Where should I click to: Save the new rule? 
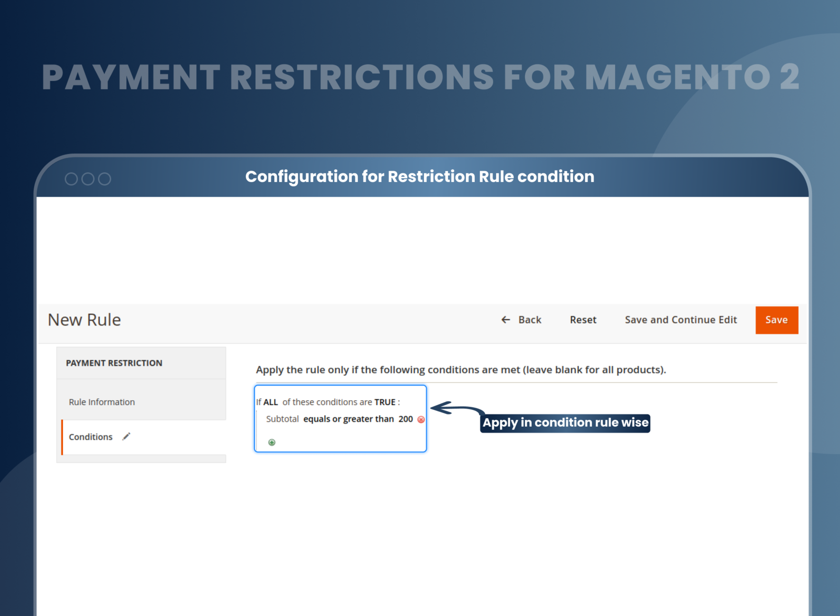click(776, 320)
